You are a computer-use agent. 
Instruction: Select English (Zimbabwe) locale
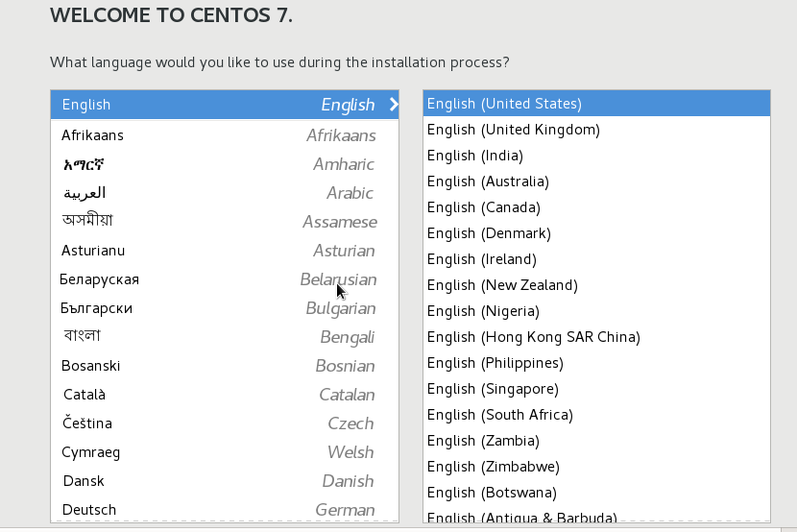[x=596, y=467]
